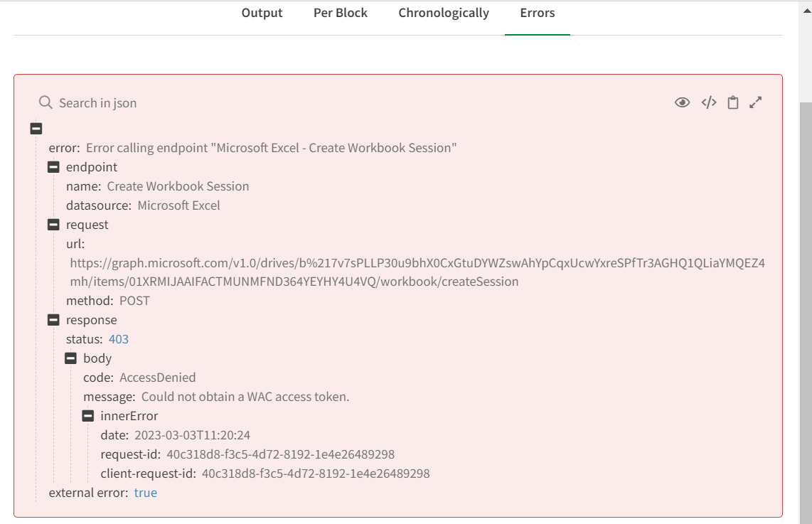Screen dimensions: 812x524
Task: Switch to raw code view icon
Action: click(x=708, y=102)
